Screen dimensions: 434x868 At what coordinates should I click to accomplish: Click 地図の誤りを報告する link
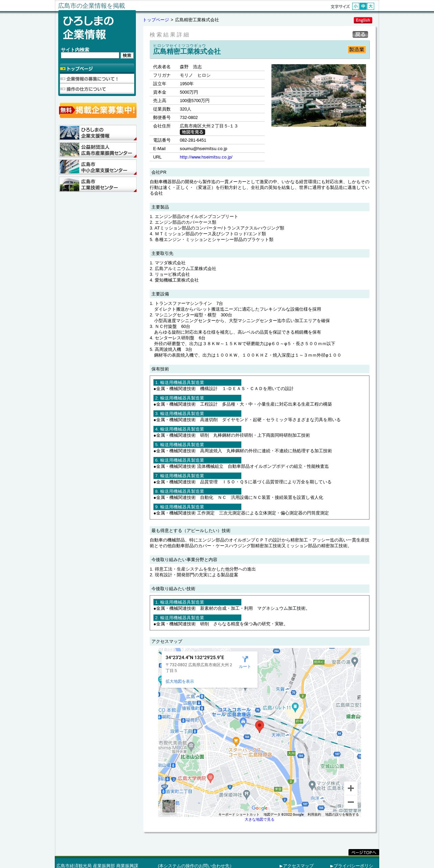coord(342,815)
